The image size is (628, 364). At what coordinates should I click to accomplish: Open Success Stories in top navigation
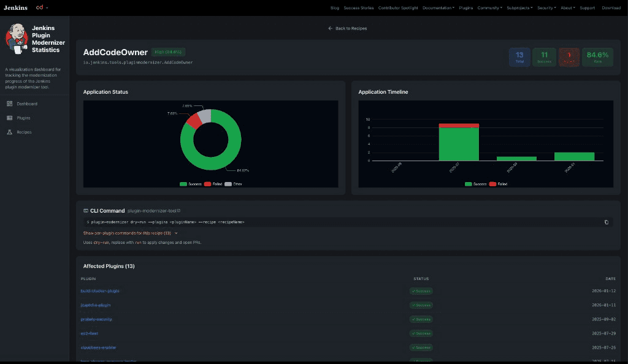pyautogui.click(x=358, y=7)
